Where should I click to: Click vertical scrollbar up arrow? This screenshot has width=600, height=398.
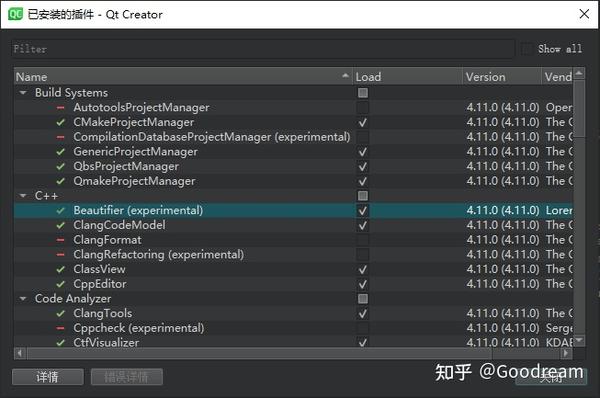579,73
